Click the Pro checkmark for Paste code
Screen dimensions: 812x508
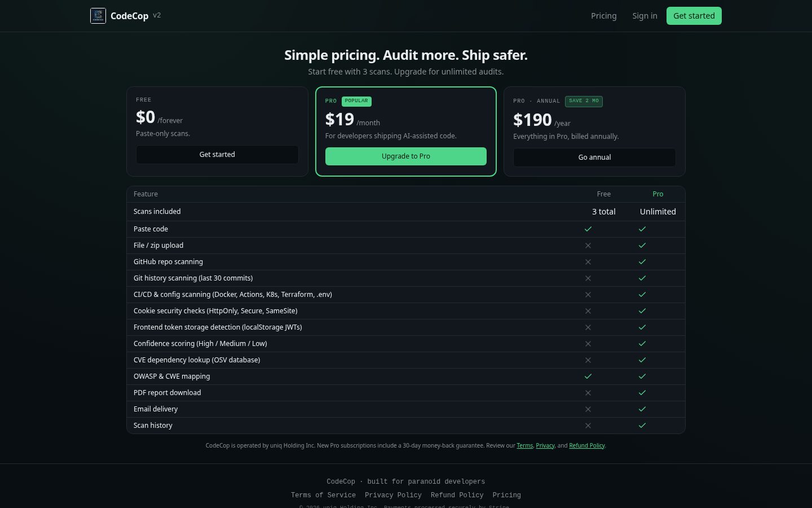click(x=642, y=229)
